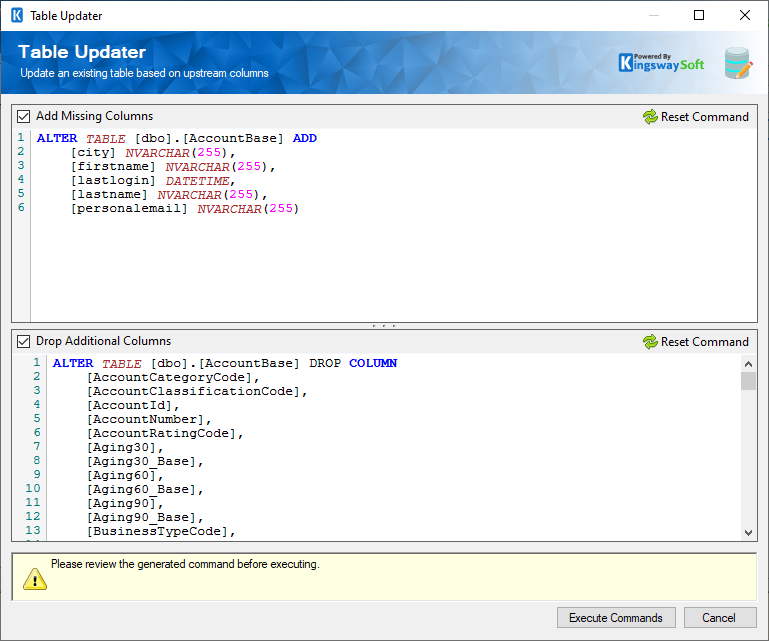769x641 pixels.
Task: Maximize the Table Updater window
Action: click(x=699, y=15)
